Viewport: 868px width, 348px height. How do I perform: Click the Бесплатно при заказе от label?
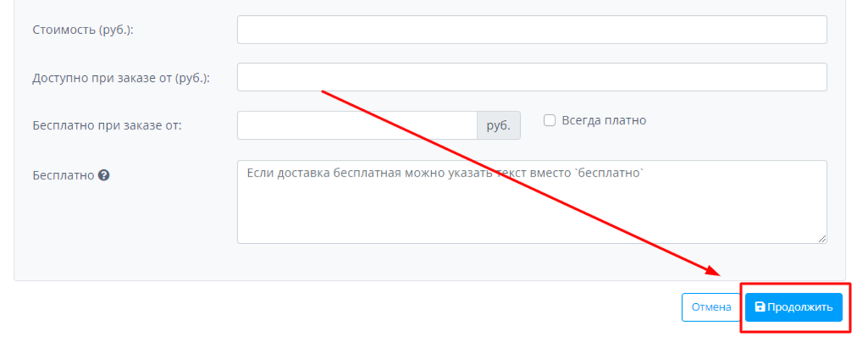107,125
